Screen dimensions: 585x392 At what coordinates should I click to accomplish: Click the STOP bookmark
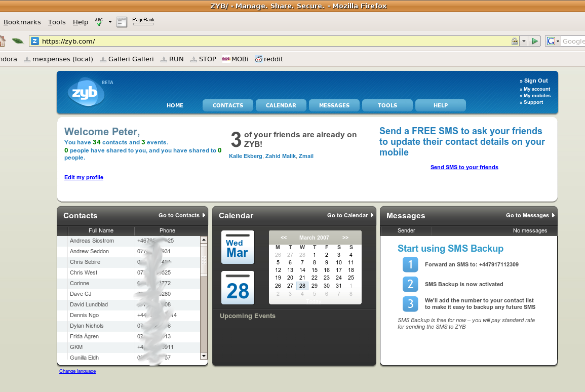pos(203,59)
